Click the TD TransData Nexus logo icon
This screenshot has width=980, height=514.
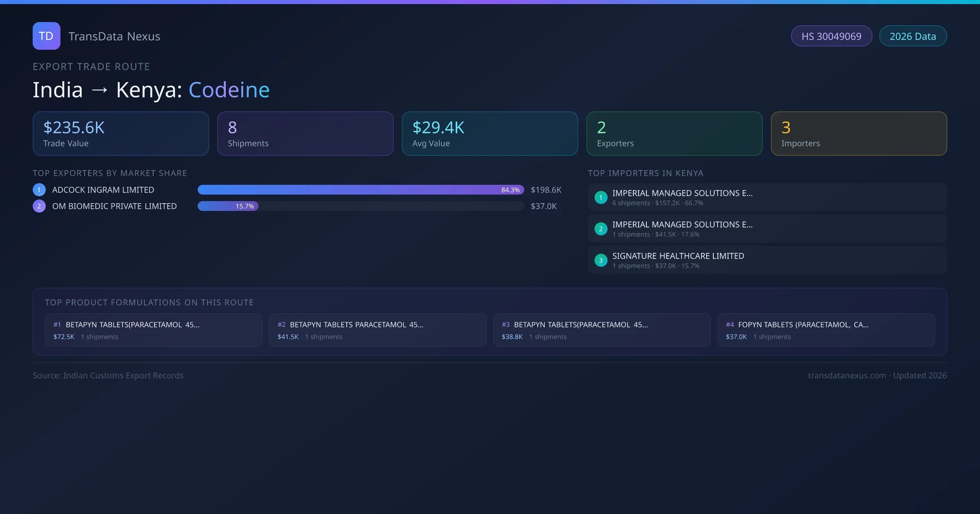click(46, 36)
